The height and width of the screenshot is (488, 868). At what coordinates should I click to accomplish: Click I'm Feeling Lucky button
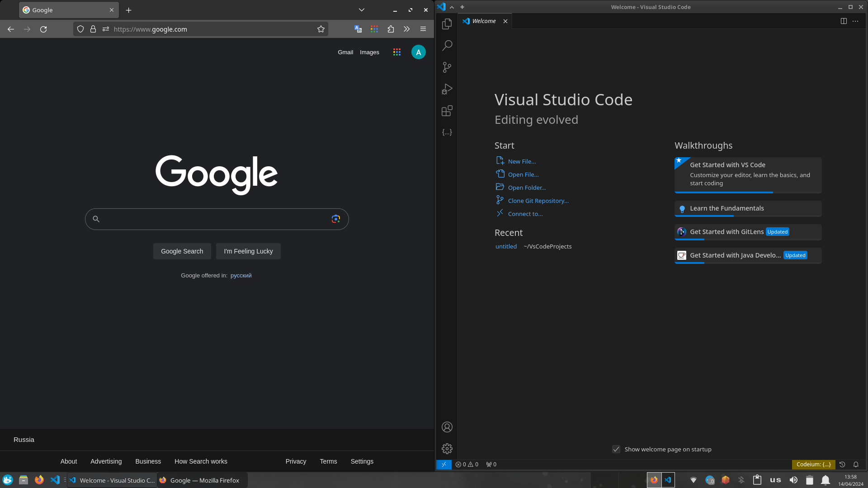point(248,251)
